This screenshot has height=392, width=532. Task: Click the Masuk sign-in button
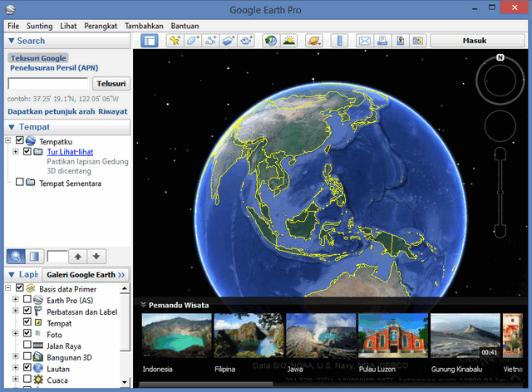[477, 41]
